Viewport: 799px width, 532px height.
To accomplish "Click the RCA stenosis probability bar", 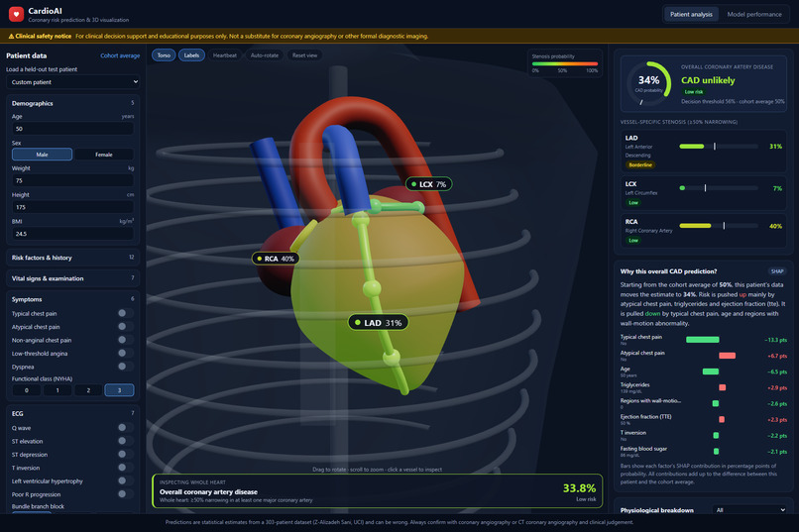I will pos(719,226).
